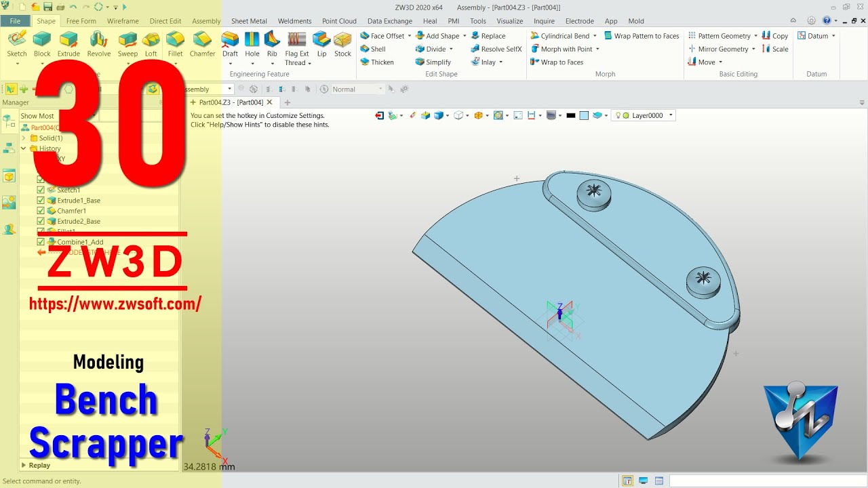This screenshot has height=488, width=868.
Task: Open the Inlay dropdown arrow
Action: [501, 62]
